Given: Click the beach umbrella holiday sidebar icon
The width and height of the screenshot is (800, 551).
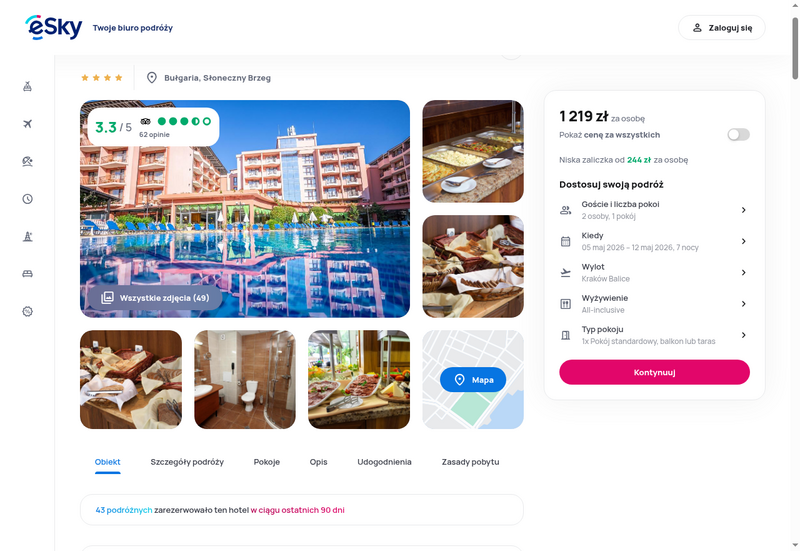Looking at the screenshot, I should click(x=28, y=161).
